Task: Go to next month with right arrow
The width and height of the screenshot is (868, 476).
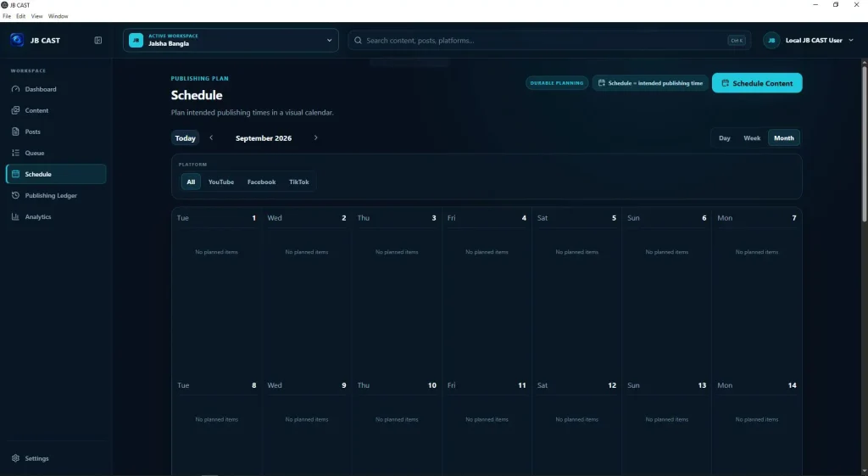Action: pyautogui.click(x=315, y=137)
